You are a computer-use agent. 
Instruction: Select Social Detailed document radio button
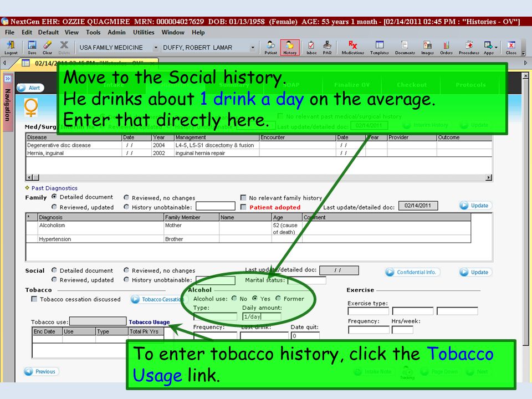(54, 270)
